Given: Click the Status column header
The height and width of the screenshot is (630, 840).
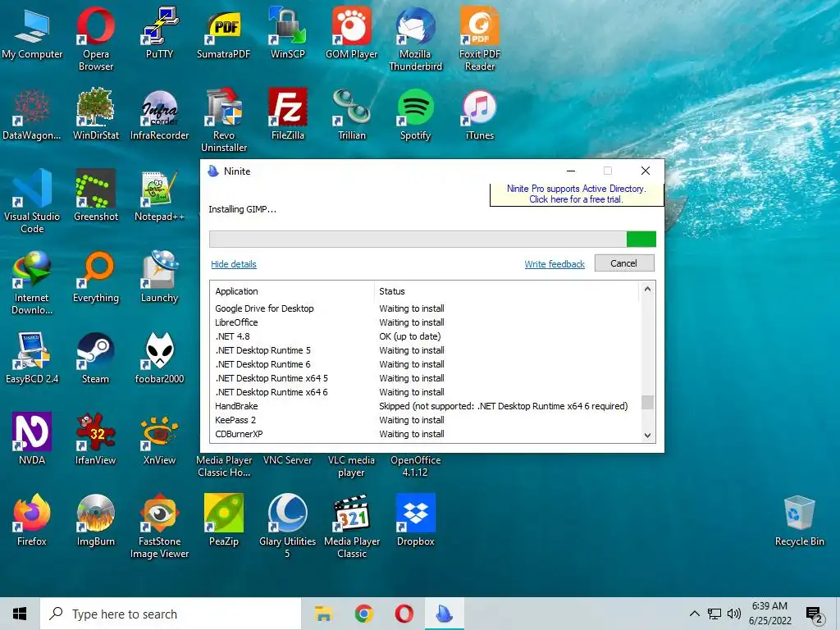Looking at the screenshot, I should [x=506, y=291].
